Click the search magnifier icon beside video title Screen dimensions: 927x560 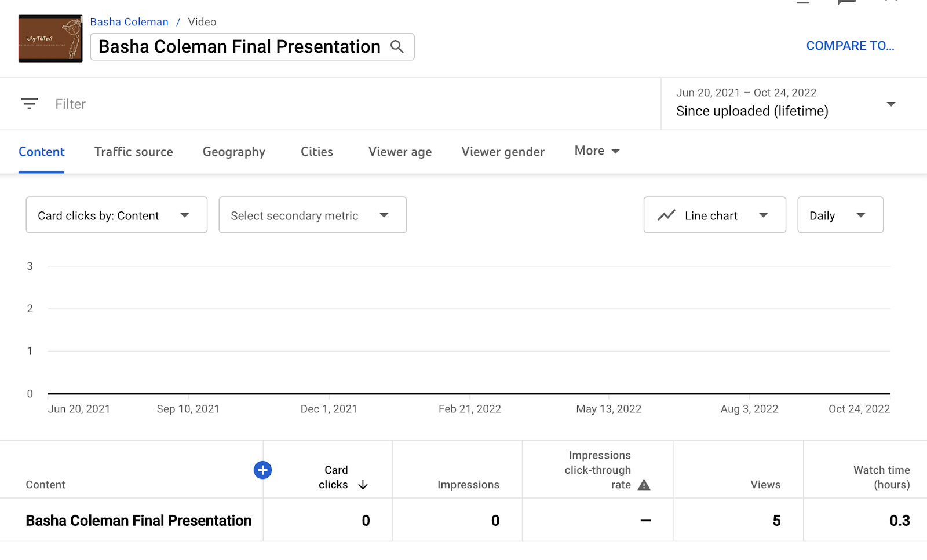pos(397,46)
